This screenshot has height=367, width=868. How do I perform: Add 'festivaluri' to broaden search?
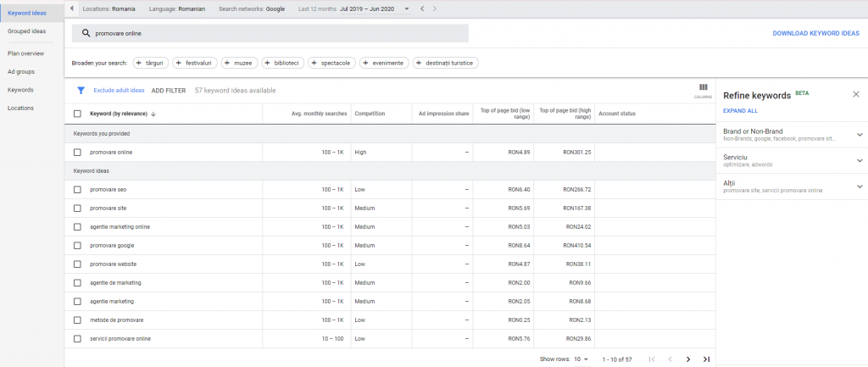196,63
